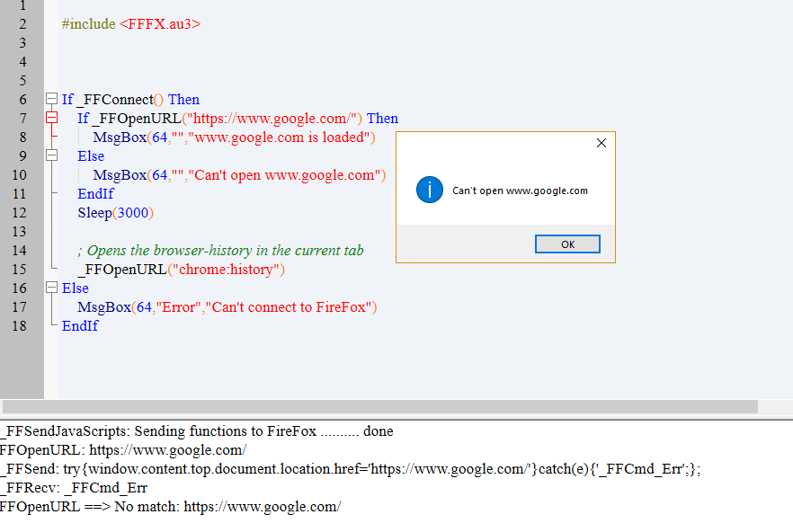Click the blue information icon in dialog
This screenshot has width=793, height=532.
coord(430,191)
